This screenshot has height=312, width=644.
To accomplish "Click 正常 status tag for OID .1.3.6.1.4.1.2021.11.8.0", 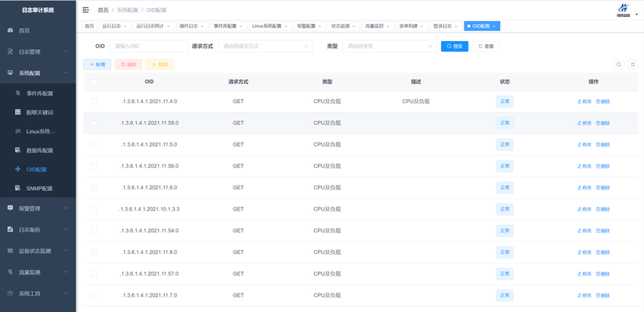I will (505, 252).
